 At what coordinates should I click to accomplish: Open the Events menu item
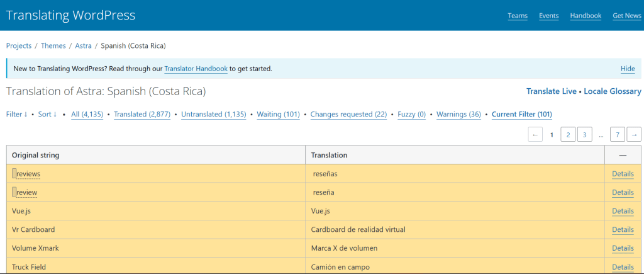pos(548,16)
